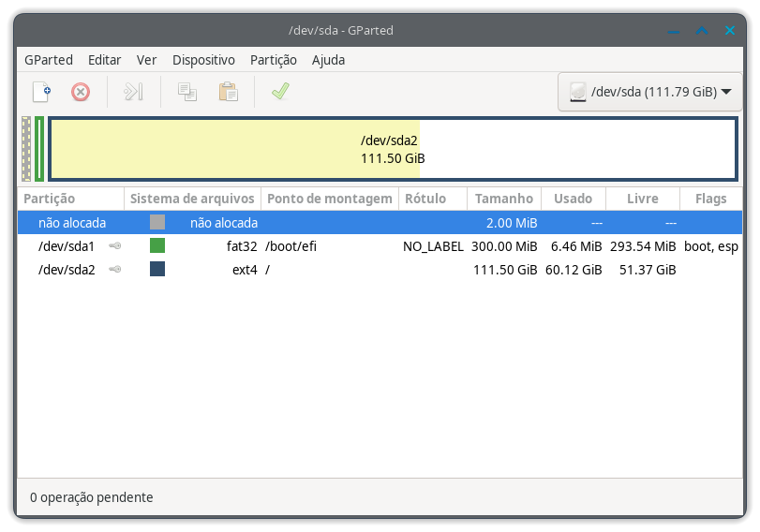
Task: Sort by Sistema de arquivos column header
Action: point(192,199)
